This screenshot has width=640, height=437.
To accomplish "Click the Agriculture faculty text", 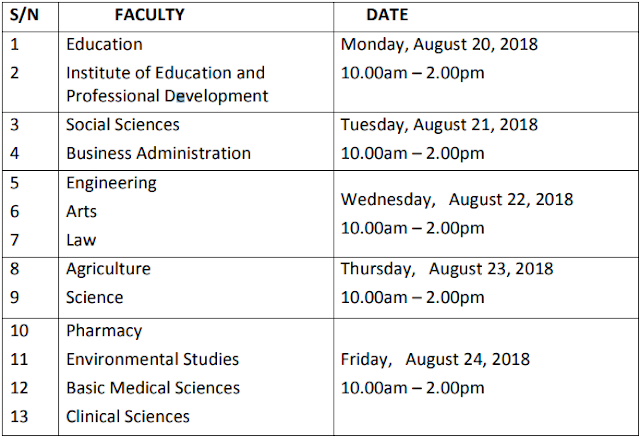I will (x=108, y=269).
